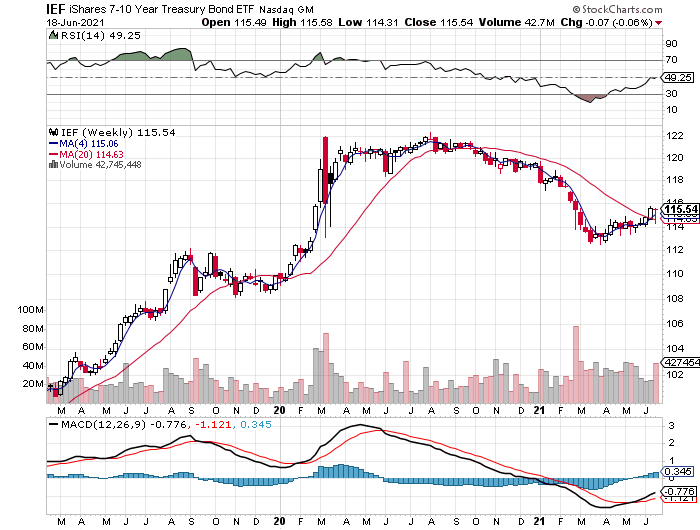Click the Nasdaq GM exchange label
This screenshot has width=700, height=530.
pos(286,10)
